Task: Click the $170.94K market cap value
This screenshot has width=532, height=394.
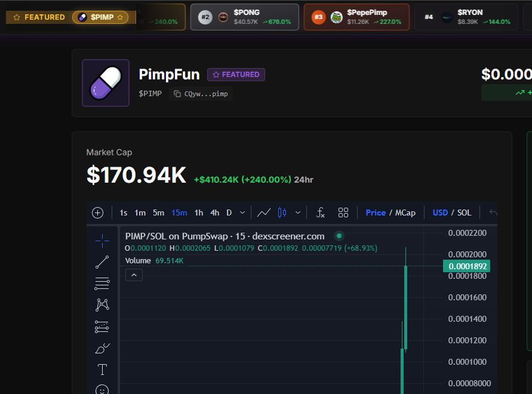Action: pos(136,175)
